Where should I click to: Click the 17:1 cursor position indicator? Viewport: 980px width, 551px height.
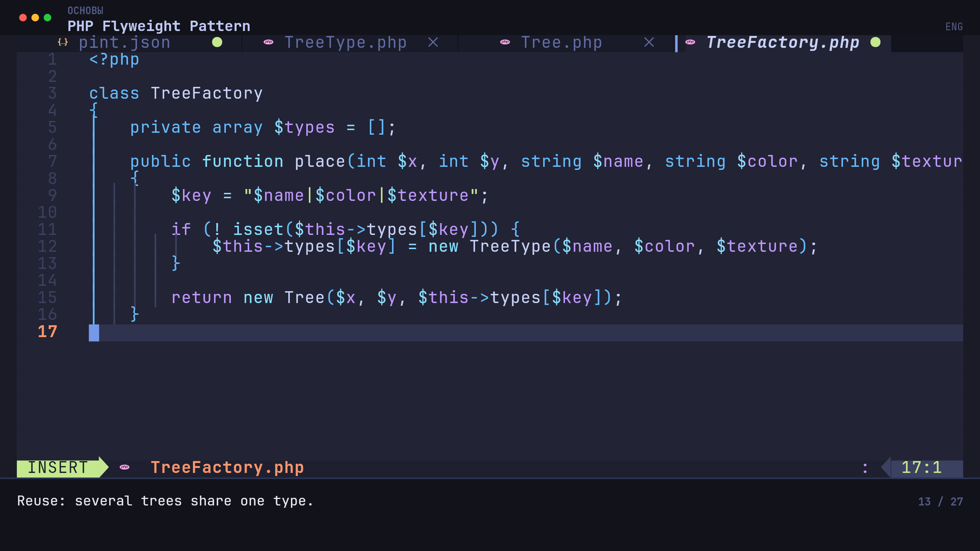tap(921, 468)
